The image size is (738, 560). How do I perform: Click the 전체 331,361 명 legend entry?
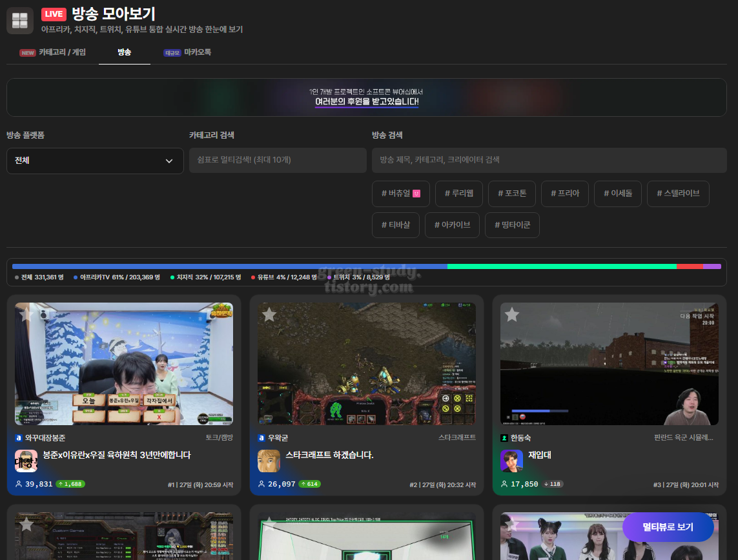[39, 277]
